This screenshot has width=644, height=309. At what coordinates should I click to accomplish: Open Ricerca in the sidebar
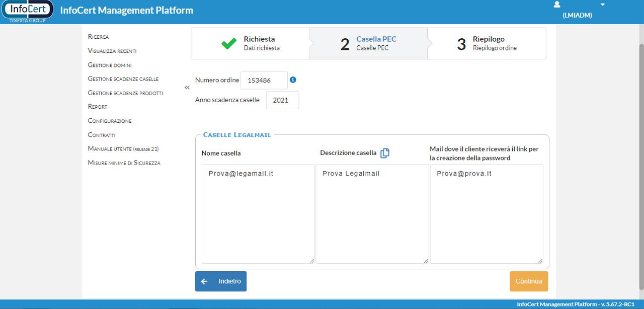pyautogui.click(x=98, y=37)
